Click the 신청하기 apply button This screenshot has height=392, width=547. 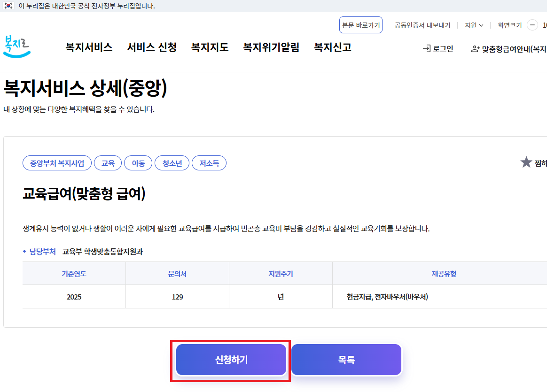231,359
